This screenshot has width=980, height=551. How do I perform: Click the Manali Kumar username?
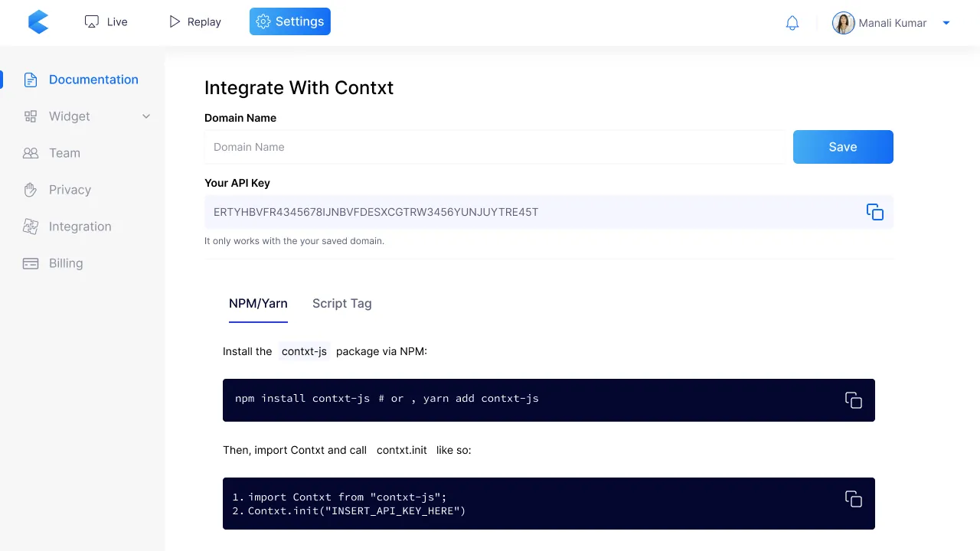893,23
